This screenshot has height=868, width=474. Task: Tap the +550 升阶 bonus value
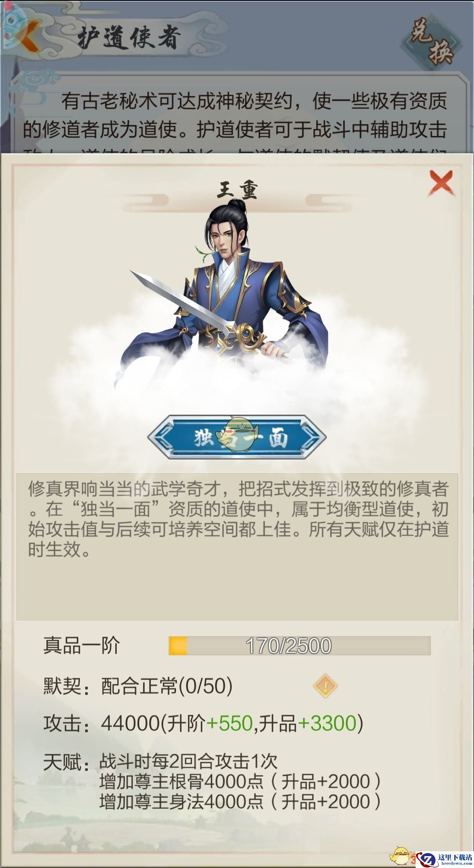click(230, 723)
